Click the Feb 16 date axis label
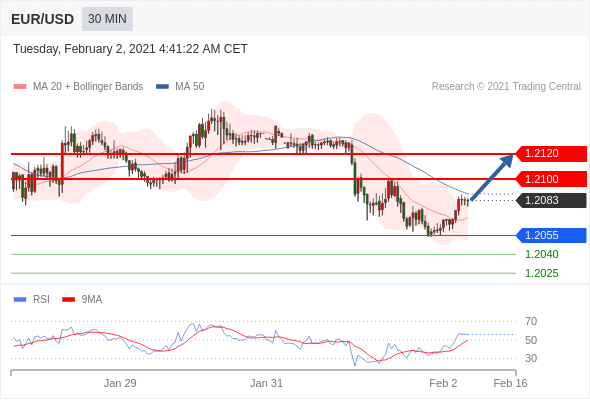 tap(510, 383)
